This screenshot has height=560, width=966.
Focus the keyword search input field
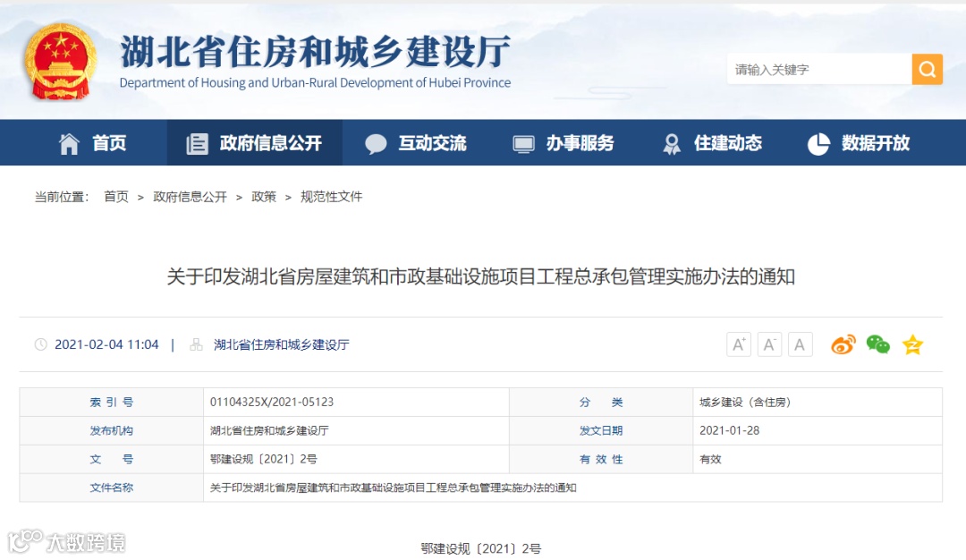pyautogui.click(x=819, y=69)
